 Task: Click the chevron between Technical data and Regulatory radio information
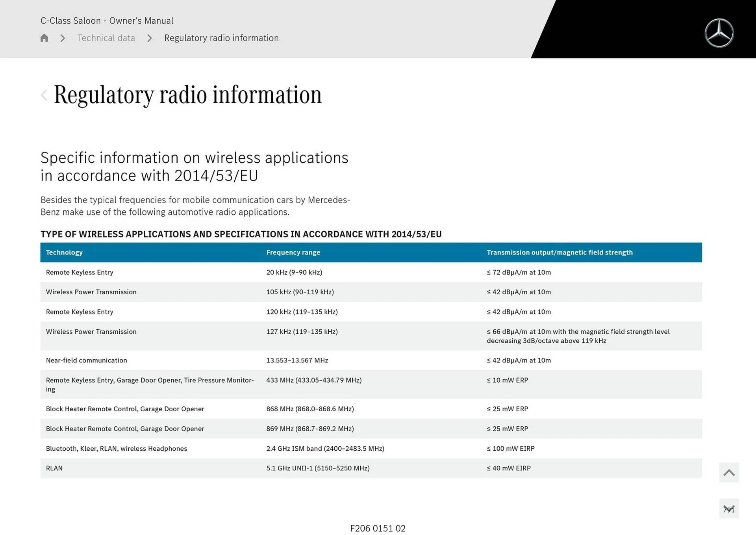coord(150,38)
